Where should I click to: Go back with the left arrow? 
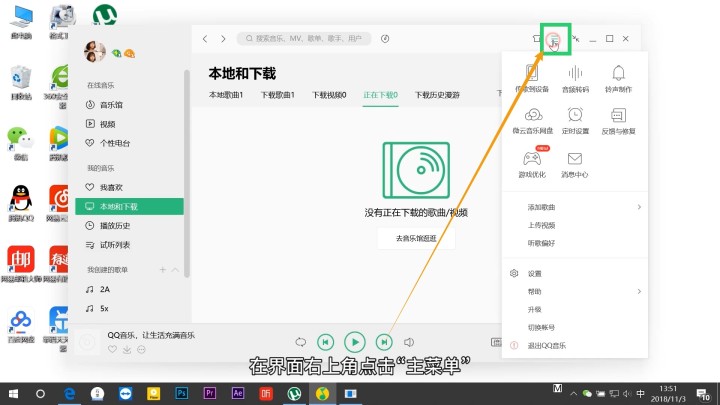pos(205,39)
